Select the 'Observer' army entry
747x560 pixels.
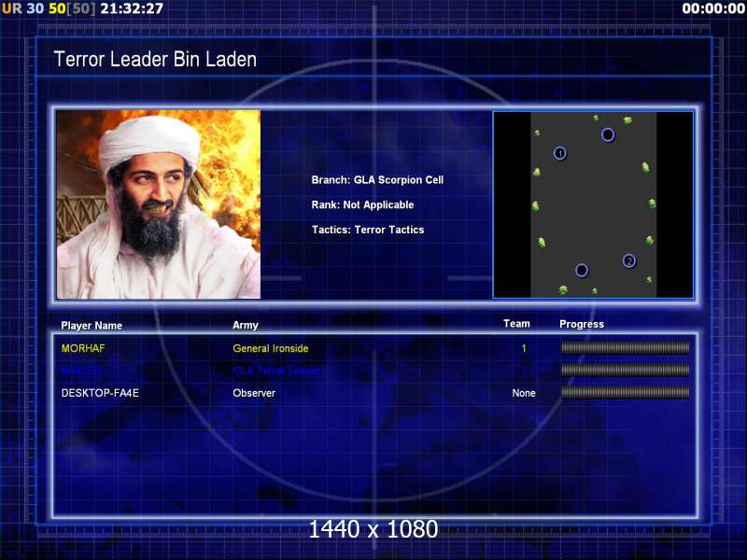point(254,393)
